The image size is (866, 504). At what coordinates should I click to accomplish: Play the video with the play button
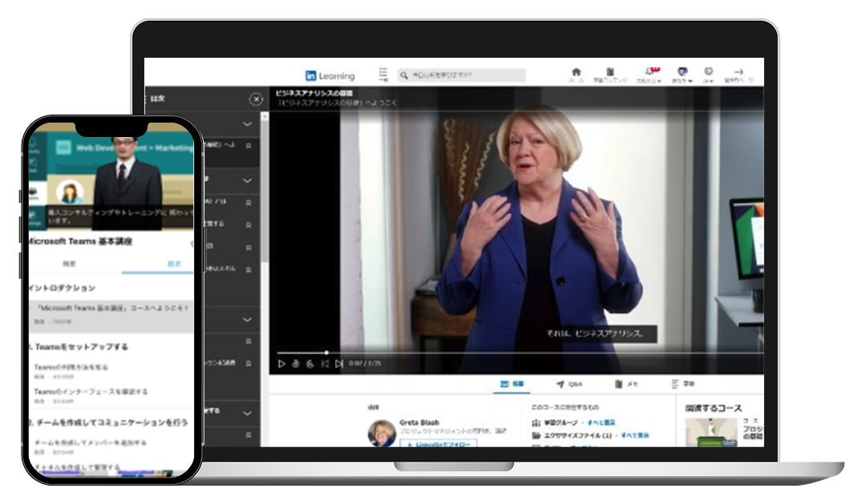[x=281, y=364]
